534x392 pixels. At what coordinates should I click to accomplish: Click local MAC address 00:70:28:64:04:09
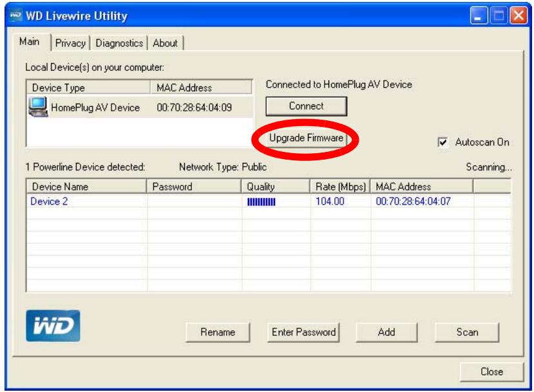(194, 107)
